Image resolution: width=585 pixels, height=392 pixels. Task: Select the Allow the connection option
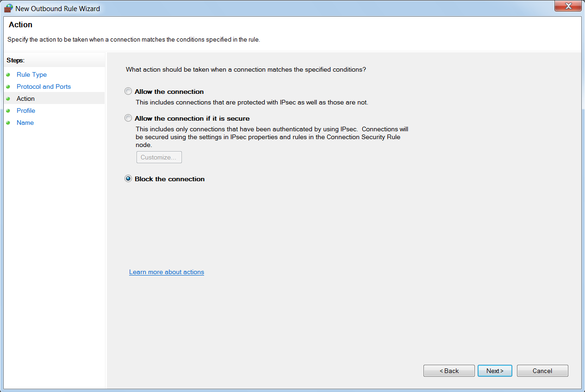click(128, 92)
